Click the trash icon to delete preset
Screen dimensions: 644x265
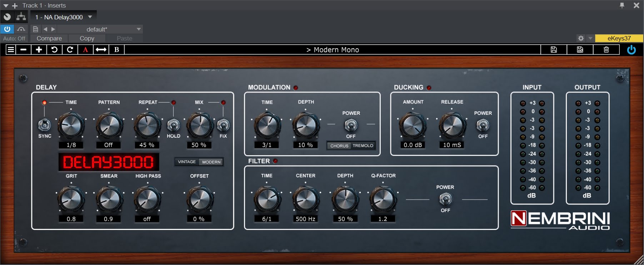[606, 50]
